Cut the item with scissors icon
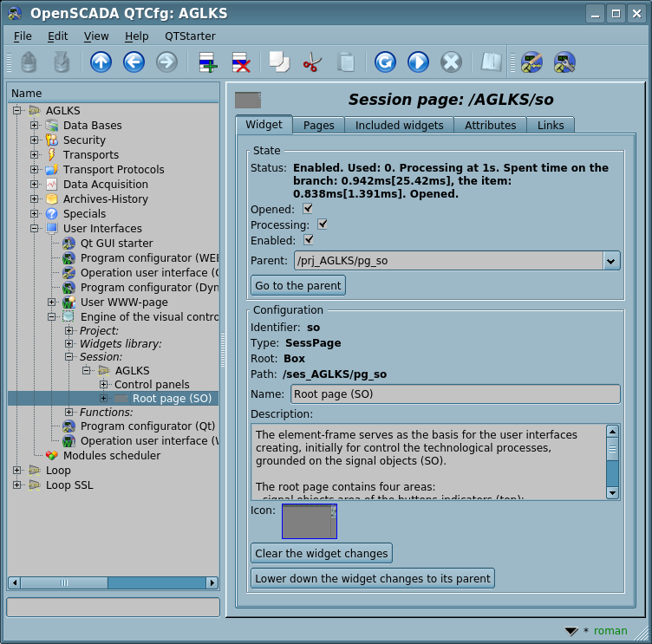Screen dimensions: 652x644 [312, 62]
